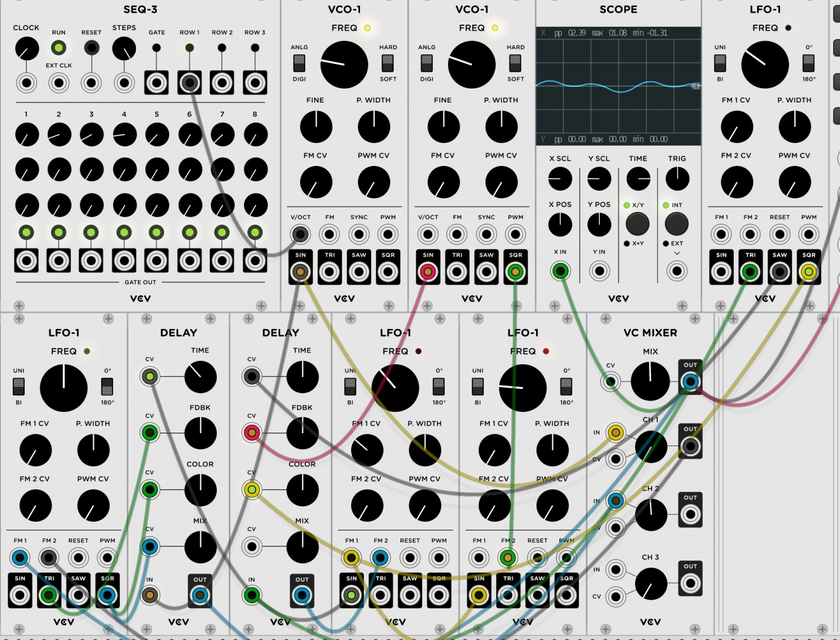
Task: Click FREQ knob on LFO-1 beside VC MIXER
Action: tap(522, 388)
